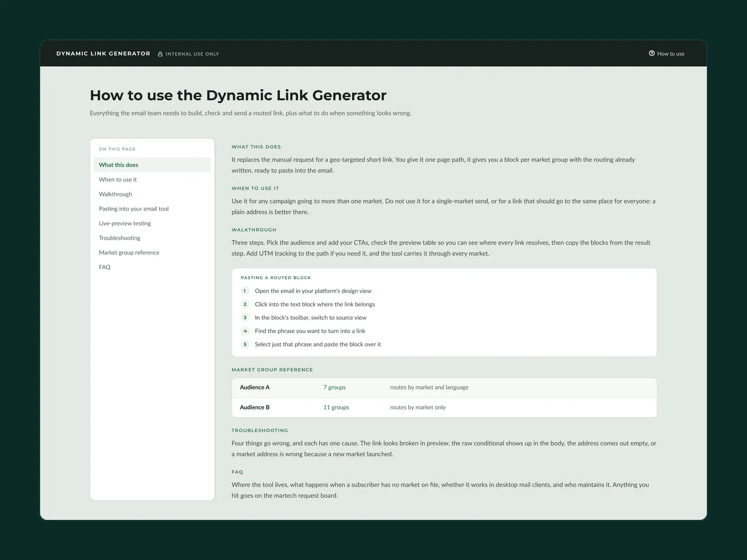Click the Audience A table row
The image size is (747, 560).
pyautogui.click(x=444, y=388)
